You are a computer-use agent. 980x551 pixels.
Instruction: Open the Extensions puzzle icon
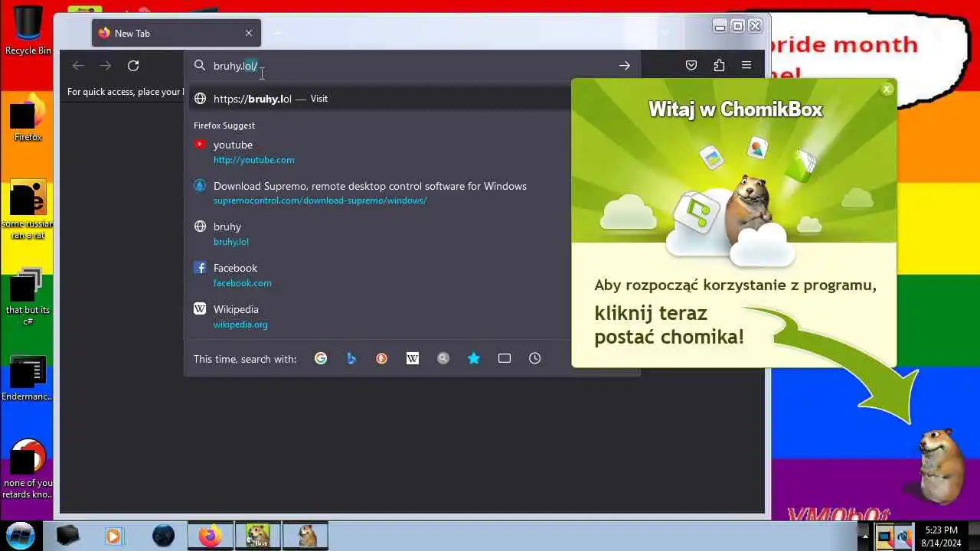tap(719, 66)
